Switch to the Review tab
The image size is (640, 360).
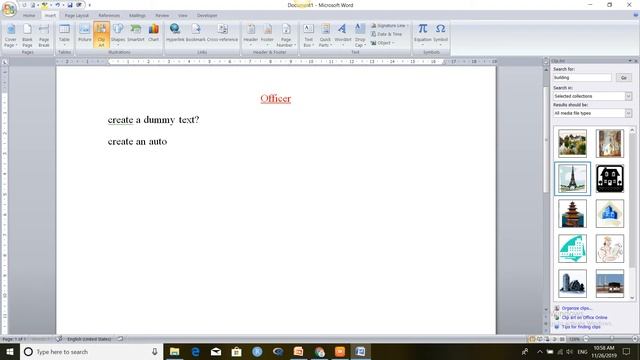point(162,16)
